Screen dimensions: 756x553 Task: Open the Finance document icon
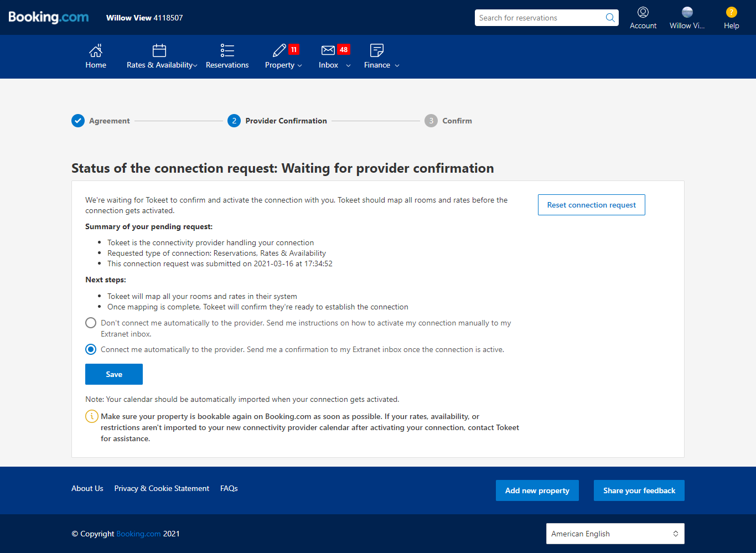[x=377, y=50]
